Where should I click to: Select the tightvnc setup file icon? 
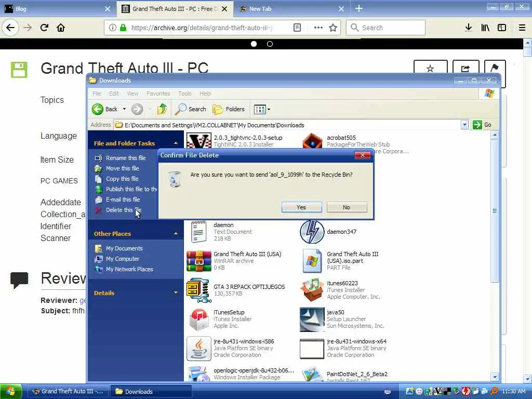[199, 141]
